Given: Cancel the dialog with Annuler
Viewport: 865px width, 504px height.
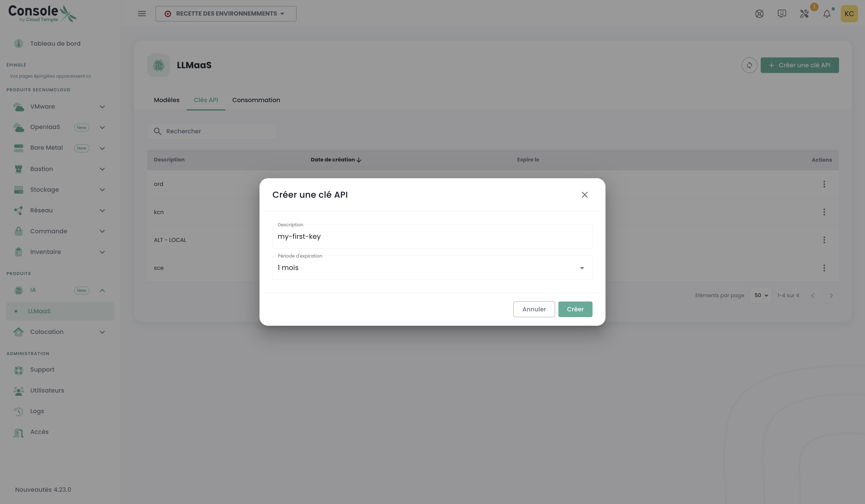Looking at the screenshot, I should tap(534, 309).
